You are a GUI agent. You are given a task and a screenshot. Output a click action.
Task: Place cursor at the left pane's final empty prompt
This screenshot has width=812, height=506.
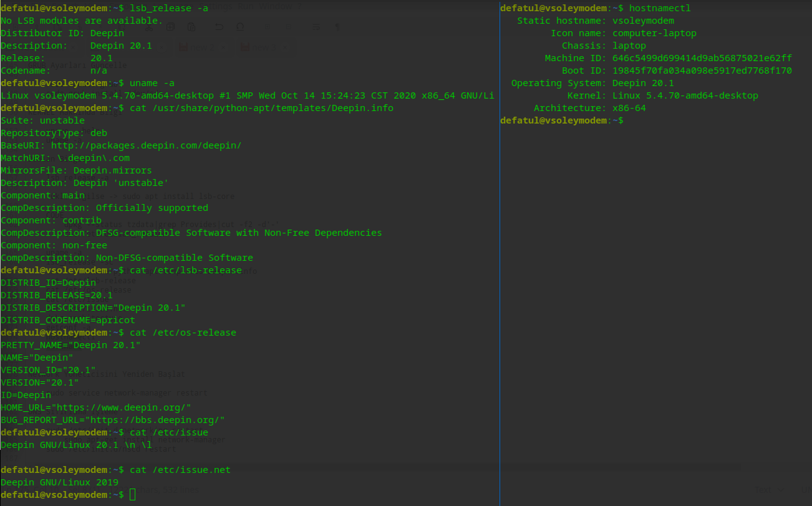[x=132, y=495]
